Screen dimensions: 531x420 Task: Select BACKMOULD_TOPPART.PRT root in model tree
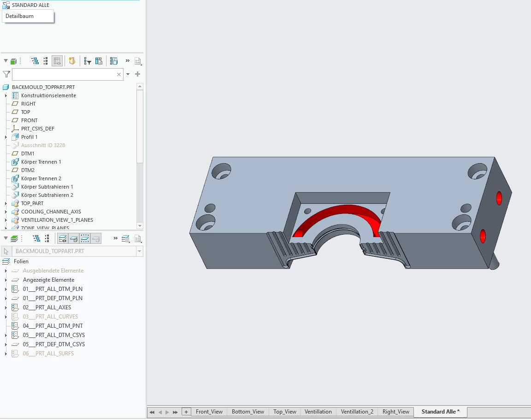pos(43,87)
